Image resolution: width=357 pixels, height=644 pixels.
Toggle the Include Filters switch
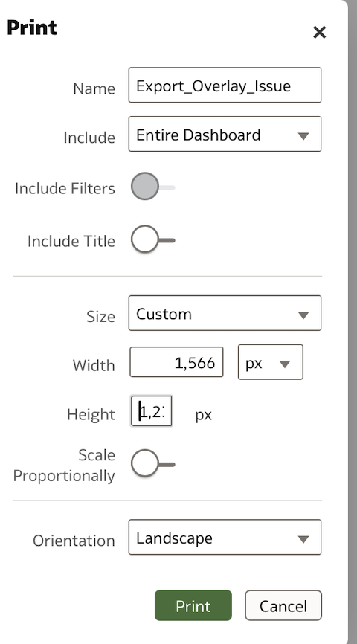pyautogui.click(x=152, y=187)
